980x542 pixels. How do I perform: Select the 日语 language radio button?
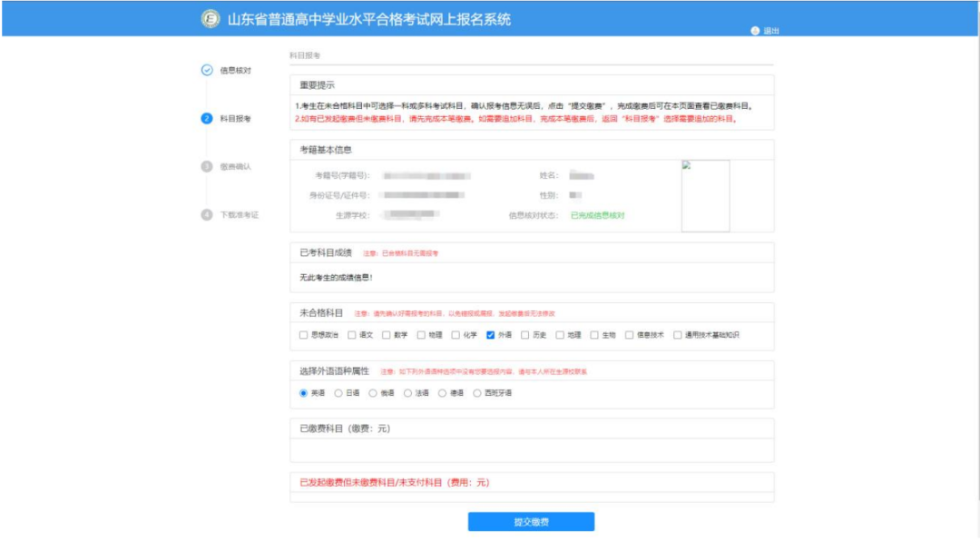(338, 393)
